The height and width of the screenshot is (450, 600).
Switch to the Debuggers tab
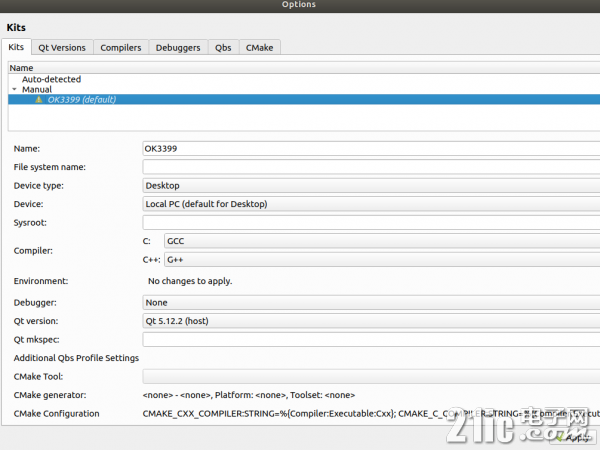pos(178,47)
